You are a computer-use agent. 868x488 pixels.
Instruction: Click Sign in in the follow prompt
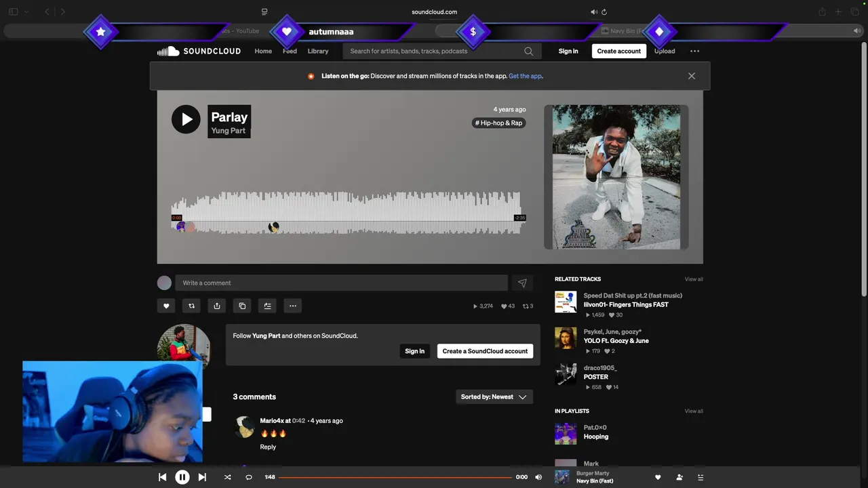[x=414, y=351]
